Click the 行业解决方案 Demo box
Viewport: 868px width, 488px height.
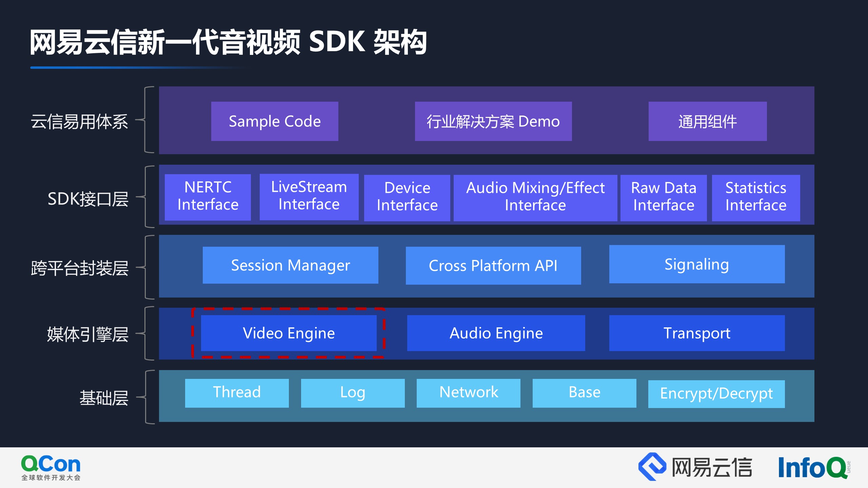click(493, 121)
